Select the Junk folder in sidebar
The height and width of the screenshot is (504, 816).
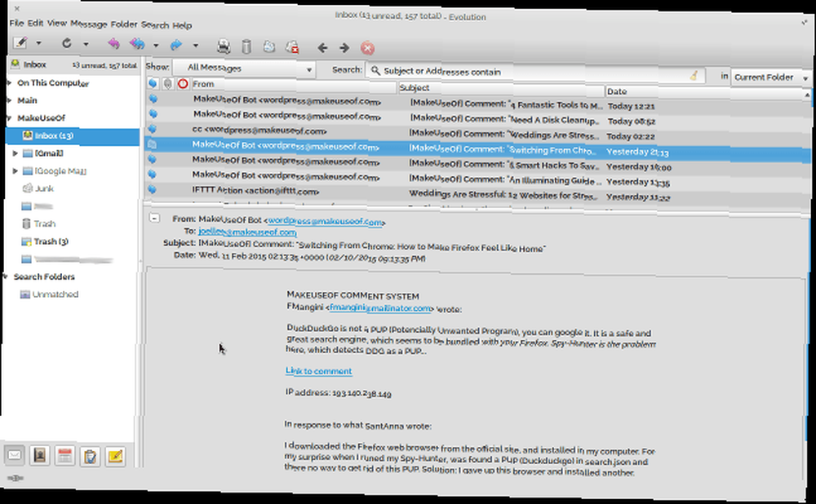[44, 188]
